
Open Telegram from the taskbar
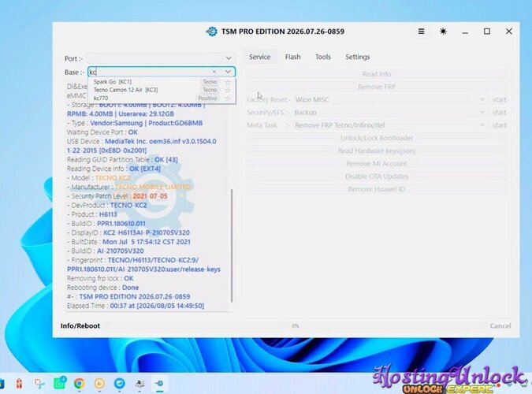pos(119,384)
